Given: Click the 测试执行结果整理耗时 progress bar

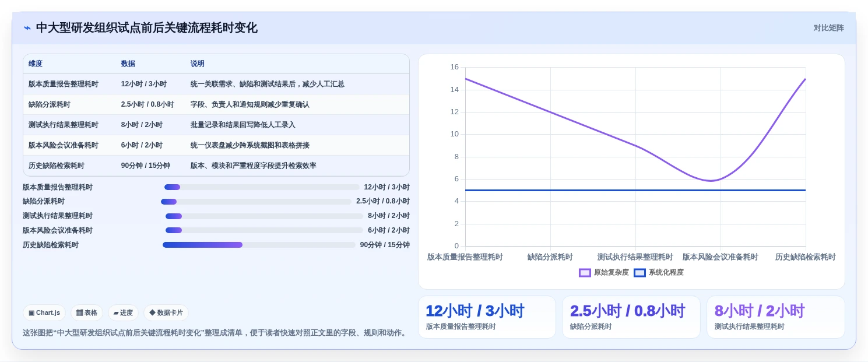Looking at the screenshot, I should tap(264, 216).
